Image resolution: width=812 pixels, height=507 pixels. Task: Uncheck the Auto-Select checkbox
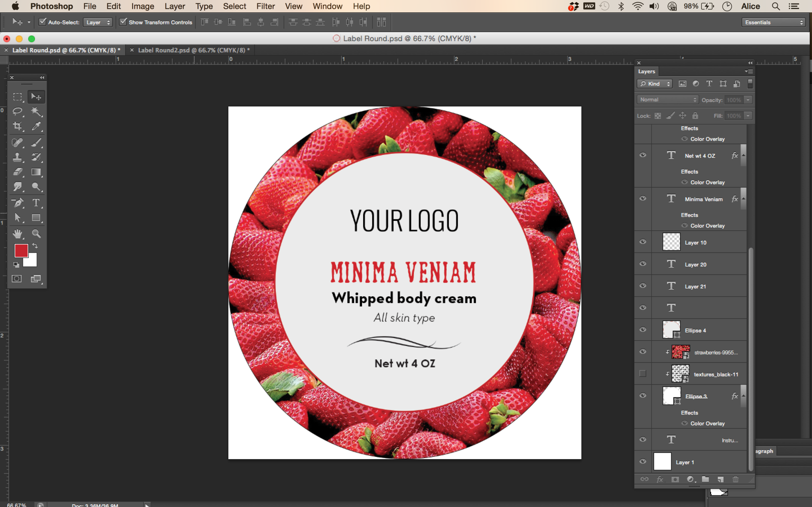(x=42, y=22)
